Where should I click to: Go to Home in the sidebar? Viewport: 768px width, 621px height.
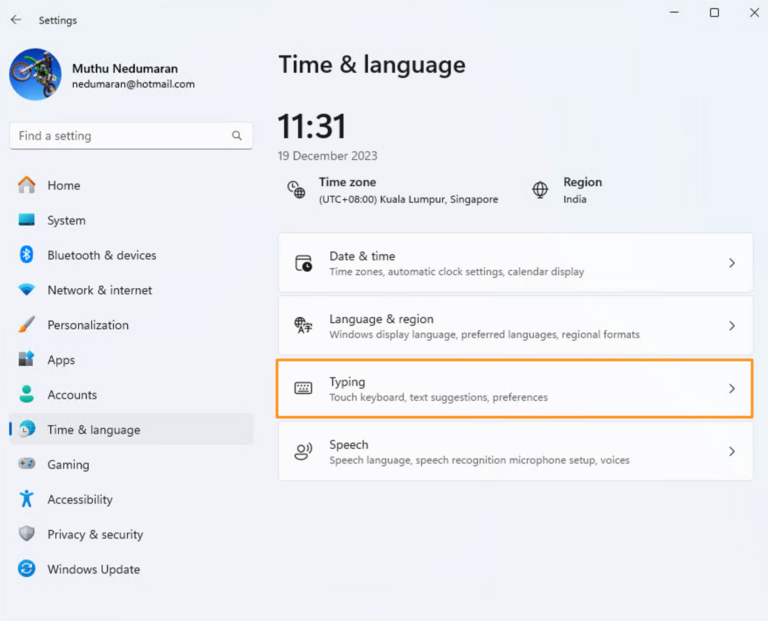click(x=63, y=185)
